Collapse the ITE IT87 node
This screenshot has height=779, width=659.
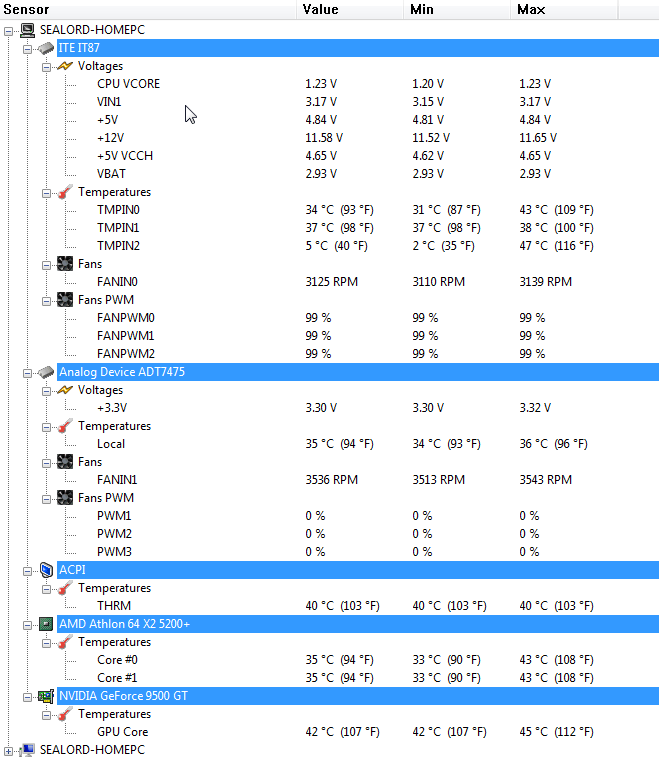click(27, 49)
